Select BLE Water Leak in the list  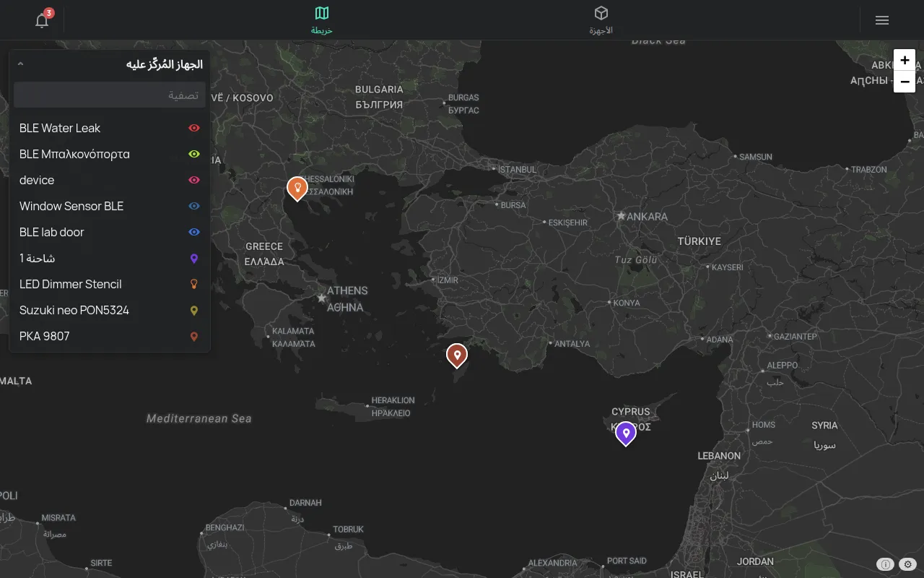click(x=110, y=128)
